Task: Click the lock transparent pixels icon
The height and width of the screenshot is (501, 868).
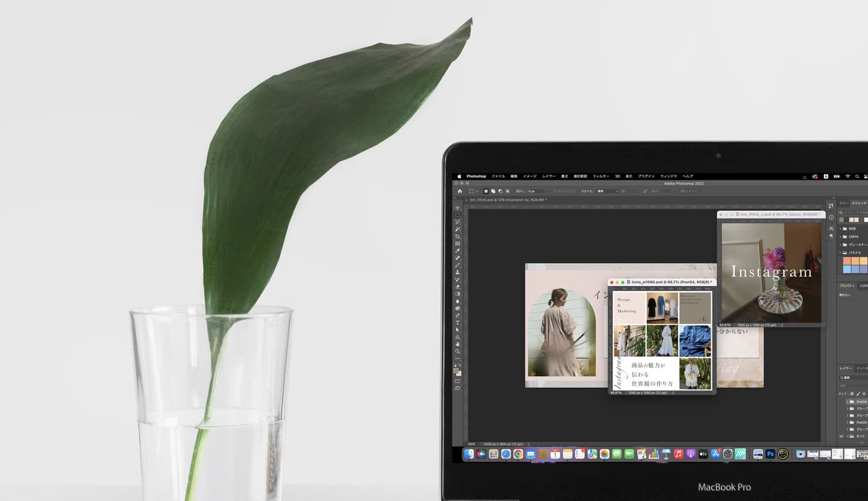Action: point(851,394)
